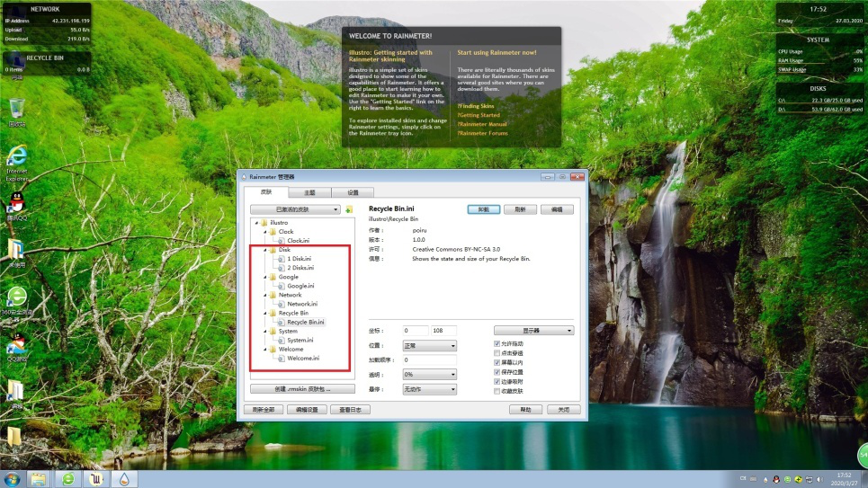Click the 编辑 edit skin button

click(557, 209)
